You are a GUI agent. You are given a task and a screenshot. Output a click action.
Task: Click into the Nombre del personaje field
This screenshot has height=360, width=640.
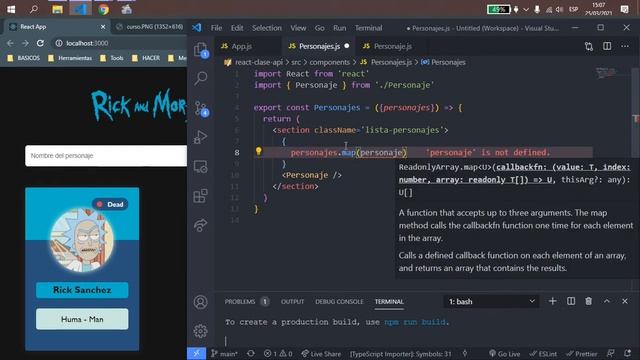pos(106,156)
